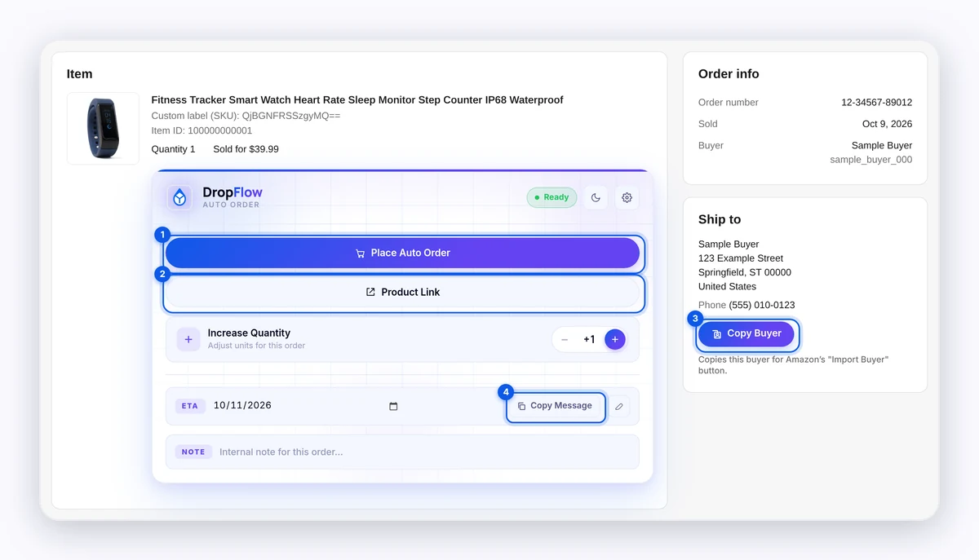Click the Item ID 100000000001 text

point(202,130)
